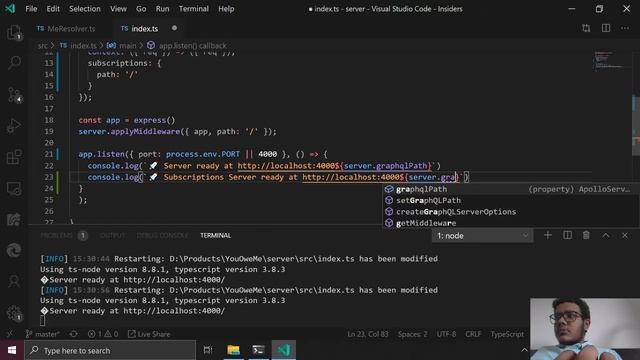Kill the terminal with the trash icon
The height and width of the screenshot is (360, 640).
coord(586,235)
